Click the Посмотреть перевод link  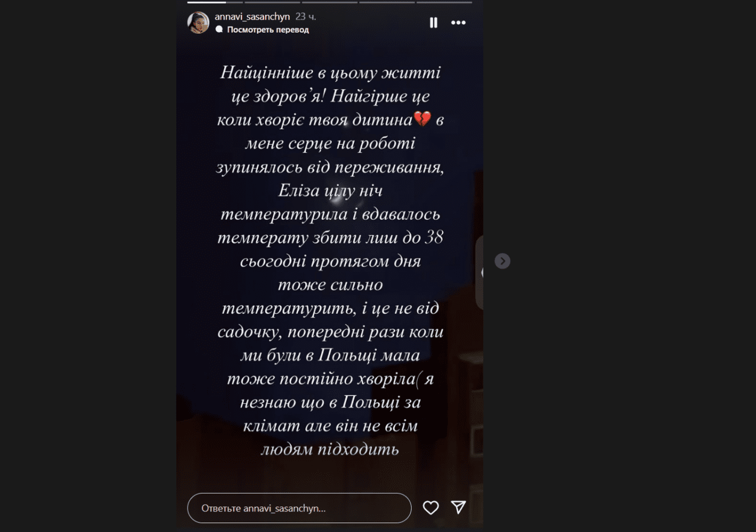click(268, 30)
